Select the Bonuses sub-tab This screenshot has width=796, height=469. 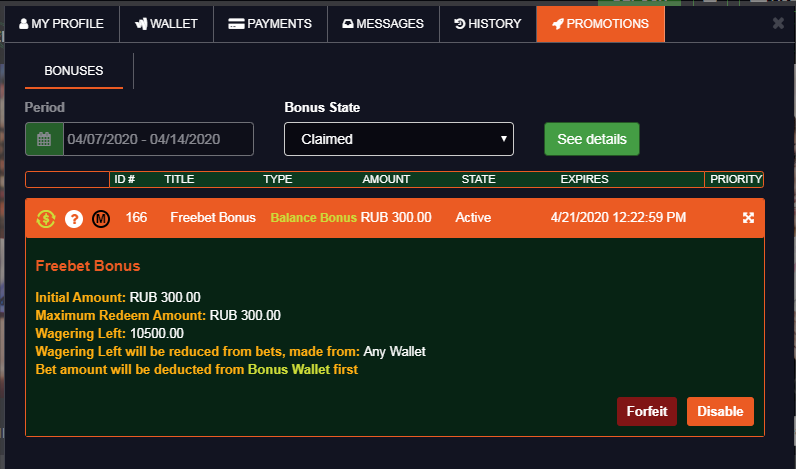pos(74,71)
